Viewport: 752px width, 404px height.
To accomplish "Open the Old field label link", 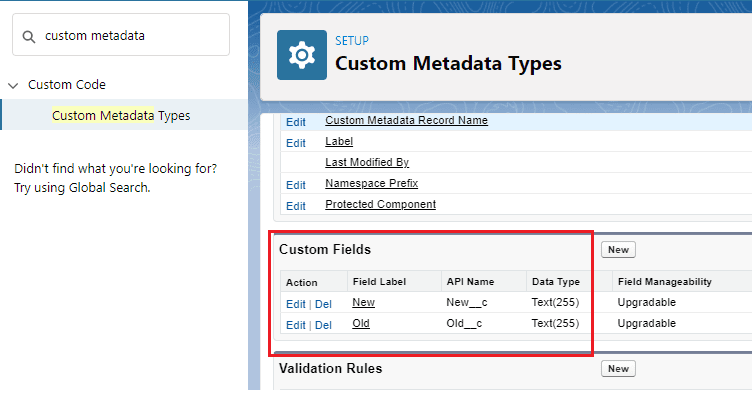I will [x=361, y=324].
